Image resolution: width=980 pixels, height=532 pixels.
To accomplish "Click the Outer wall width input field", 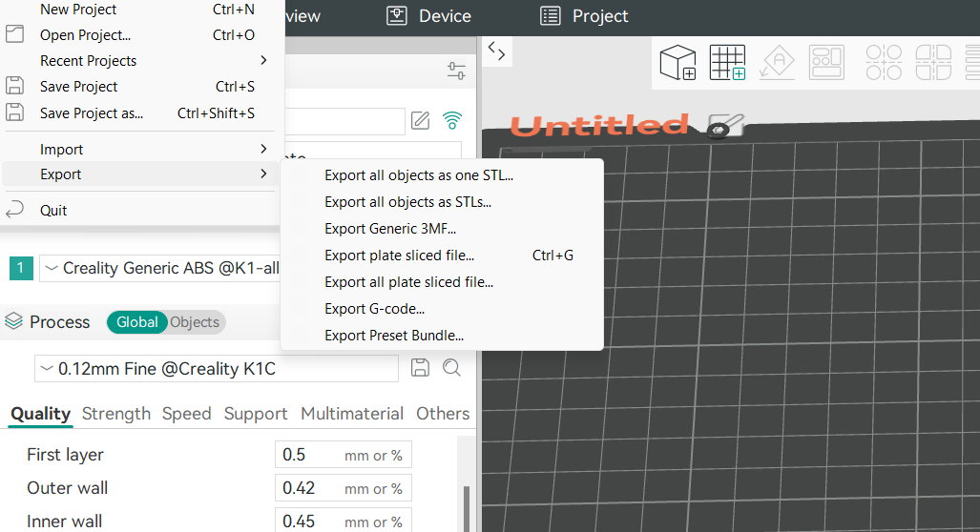I will [x=310, y=488].
